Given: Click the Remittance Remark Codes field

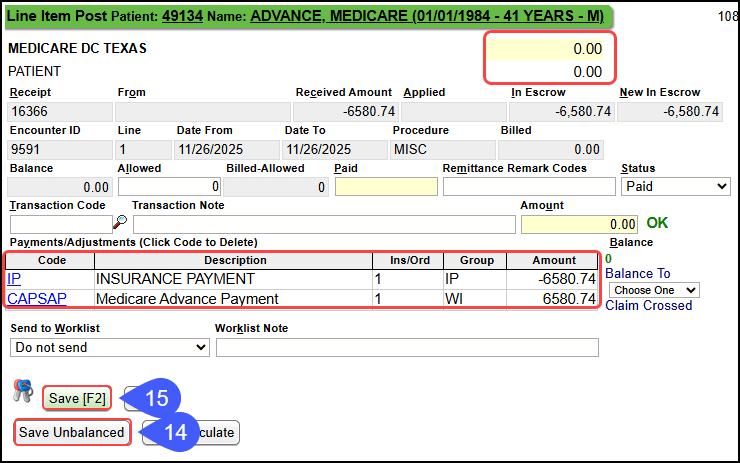Looking at the screenshot, I should (529, 187).
